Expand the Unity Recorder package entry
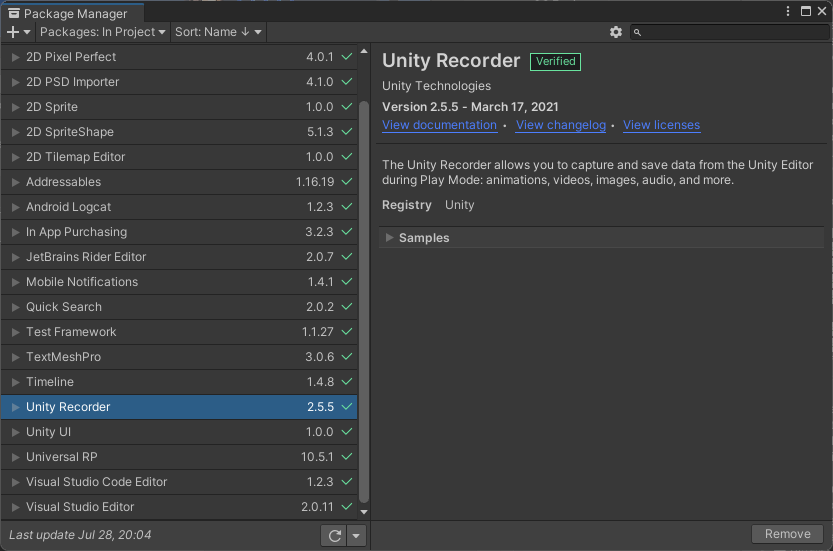The width and height of the screenshot is (833, 551). [x=15, y=406]
